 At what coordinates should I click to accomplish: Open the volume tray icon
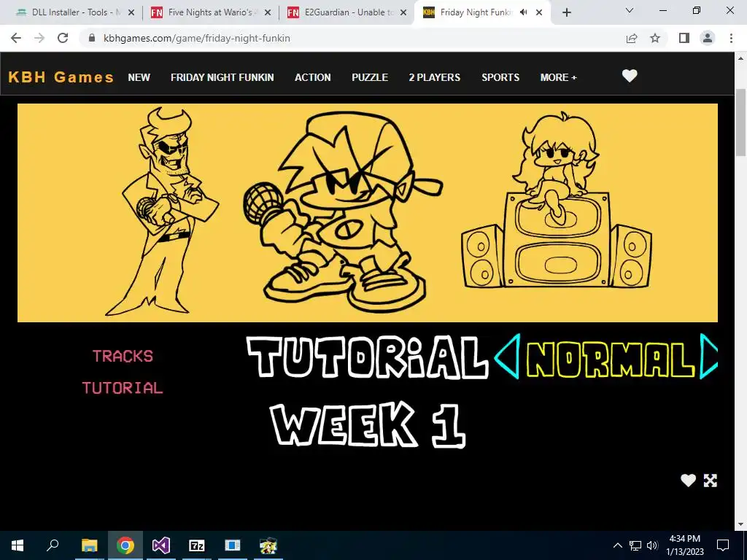652,545
